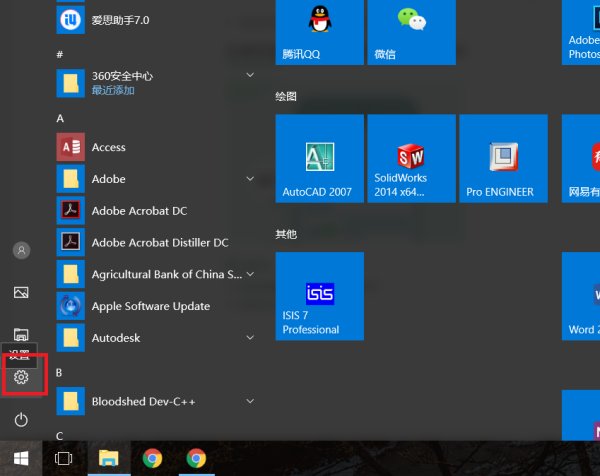Viewport: 600px width, 476px height.
Task: Expand the 360安全中心 folder
Action: (x=250, y=75)
